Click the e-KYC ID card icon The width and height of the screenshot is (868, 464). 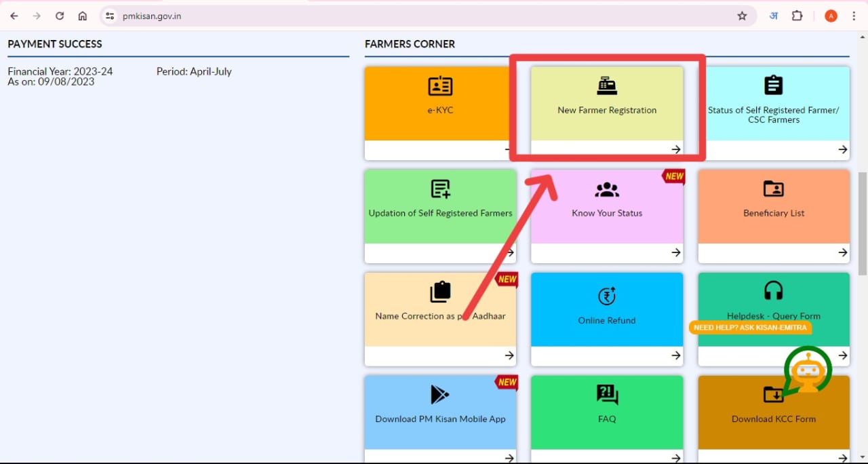coord(440,86)
